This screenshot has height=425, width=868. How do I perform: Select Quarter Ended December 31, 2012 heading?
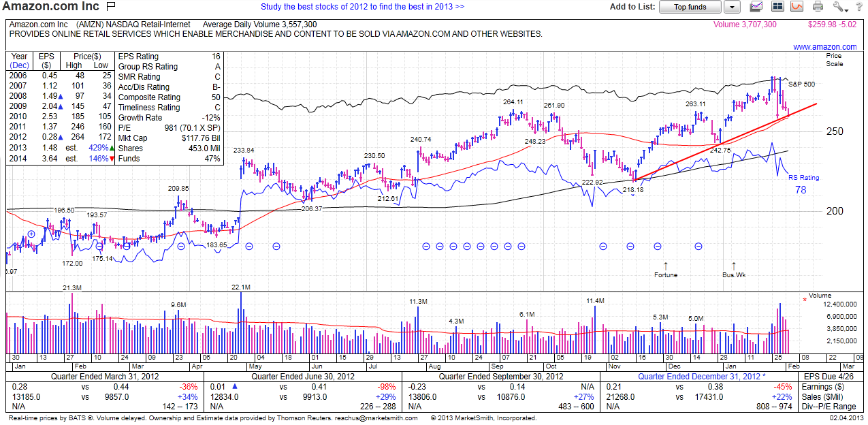pyautogui.click(x=702, y=377)
